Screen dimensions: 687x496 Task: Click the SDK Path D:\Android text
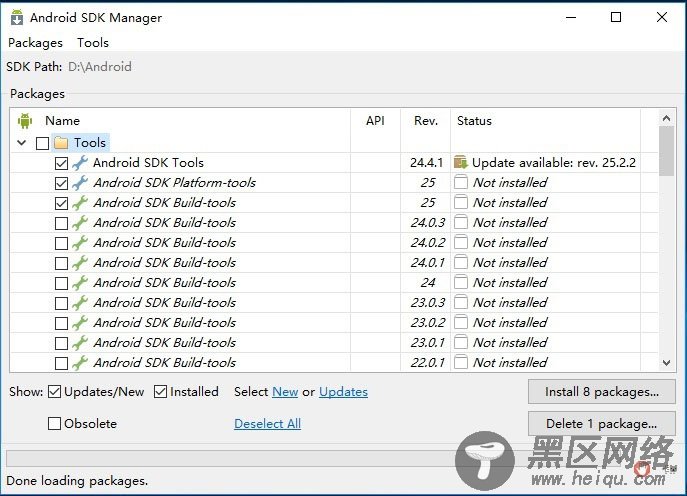[100, 67]
